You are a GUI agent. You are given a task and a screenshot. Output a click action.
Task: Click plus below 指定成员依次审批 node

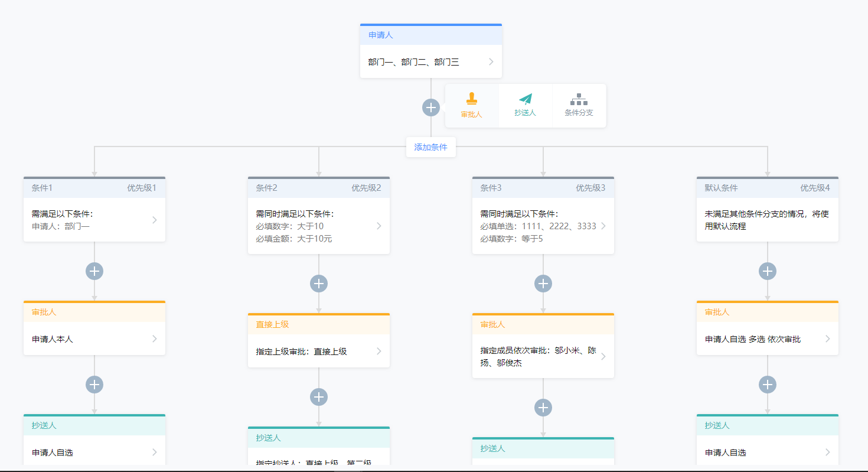[543, 408]
